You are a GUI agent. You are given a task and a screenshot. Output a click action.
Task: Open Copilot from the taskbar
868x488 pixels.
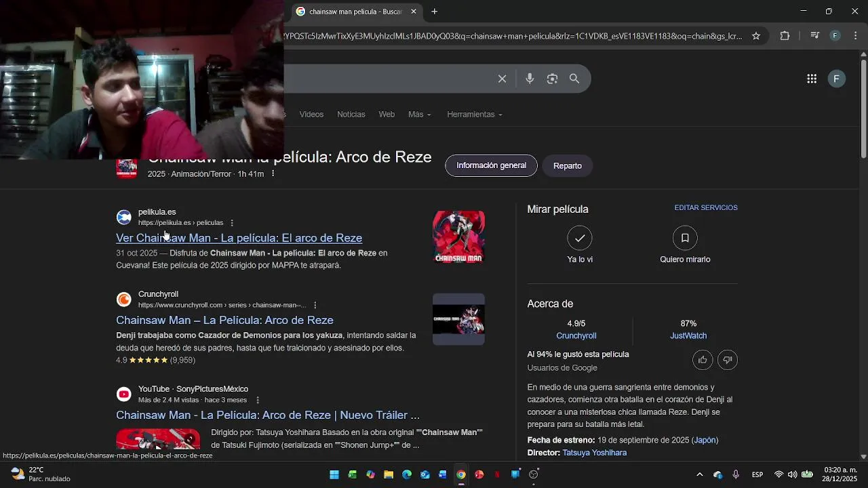pyautogui.click(x=370, y=474)
